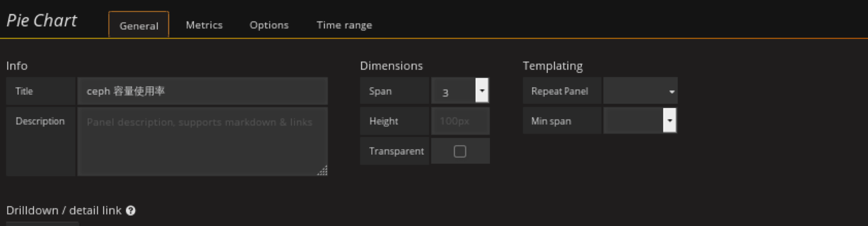The width and height of the screenshot is (868, 226).
Task: Focus the Panel description text area
Action: pyautogui.click(x=202, y=141)
